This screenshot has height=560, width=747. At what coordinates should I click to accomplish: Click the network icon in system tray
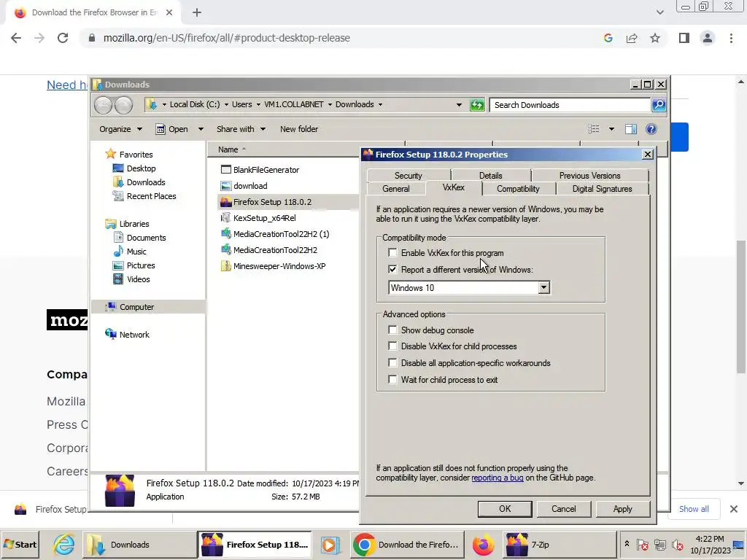coord(659,545)
